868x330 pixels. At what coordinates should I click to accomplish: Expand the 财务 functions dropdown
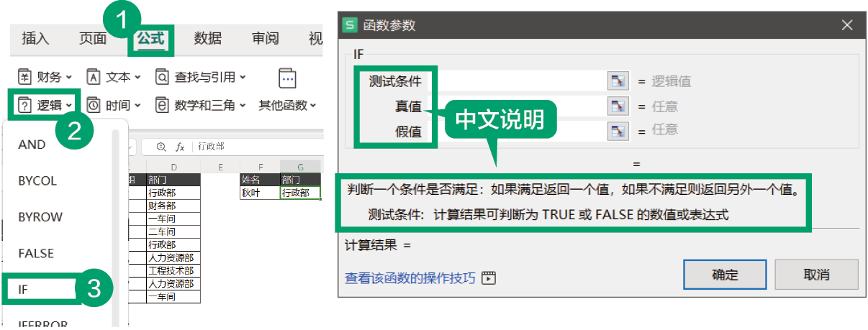[45, 77]
